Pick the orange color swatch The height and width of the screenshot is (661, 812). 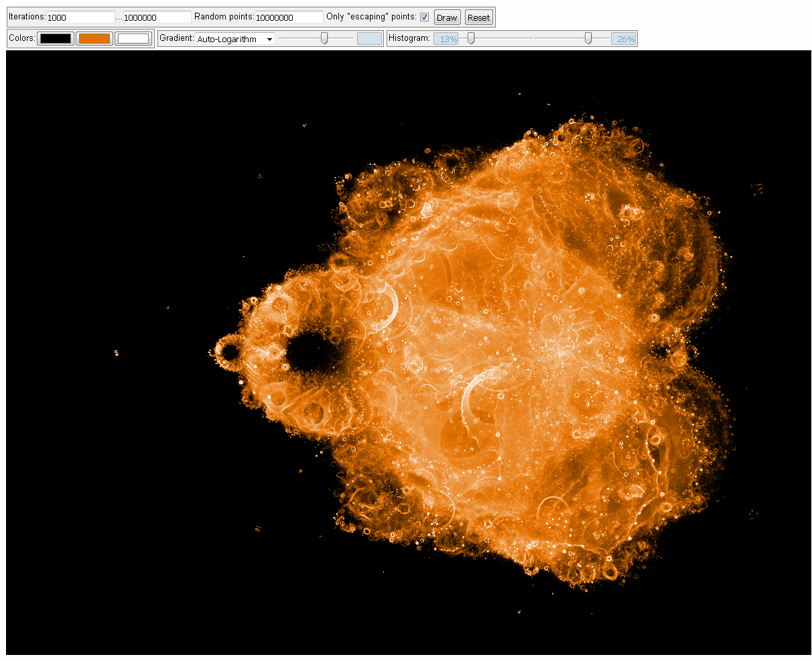[94, 39]
